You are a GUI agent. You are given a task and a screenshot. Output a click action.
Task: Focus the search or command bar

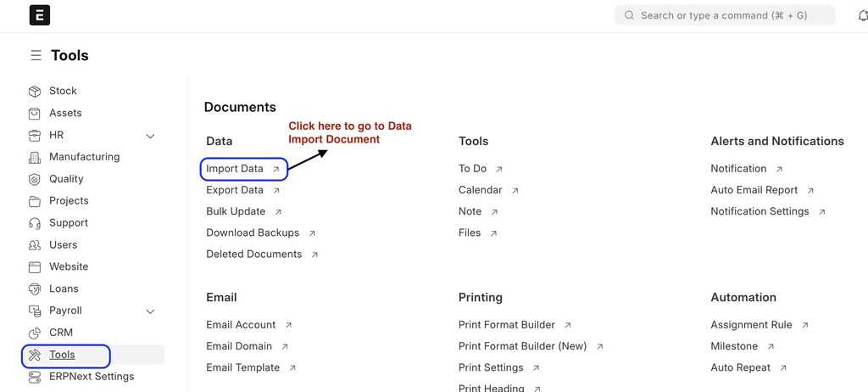[725, 15]
